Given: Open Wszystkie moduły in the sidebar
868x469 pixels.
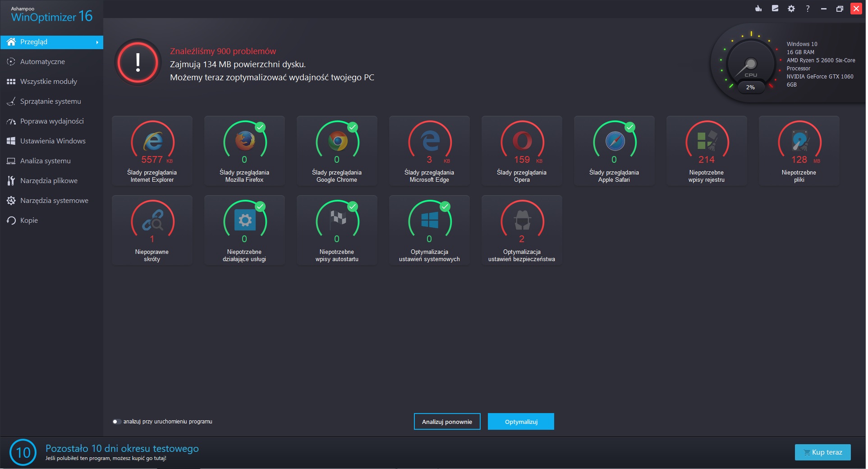Looking at the screenshot, I should 52,82.
